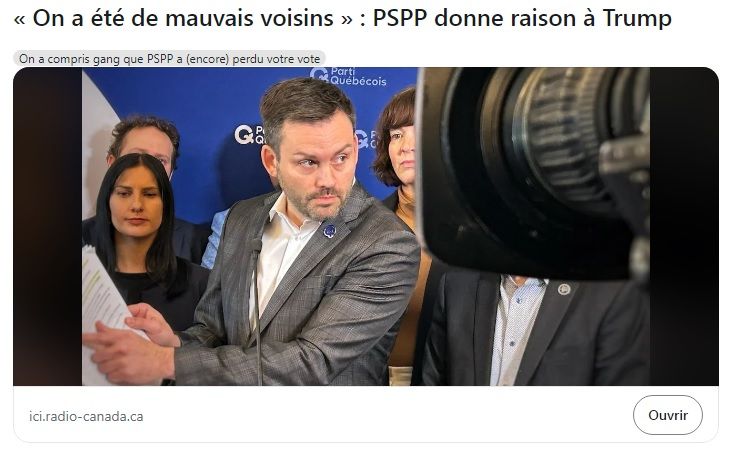Image resolution: width=733 pixels, height=455 pixels.
Task: Click the PQ logo left of the speaker's head
Action: coord(249,134)
